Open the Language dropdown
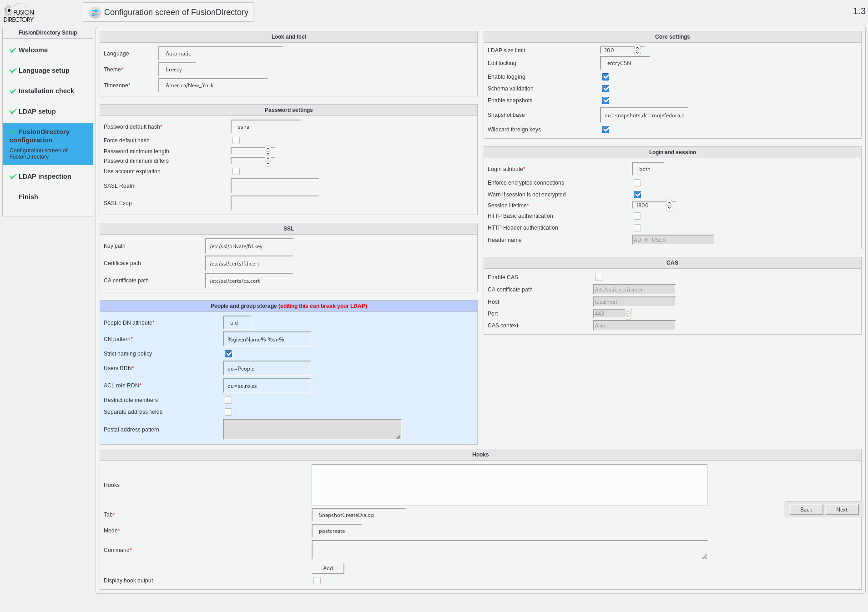Screen dimensions: 868x612 [x=221, y=54]
